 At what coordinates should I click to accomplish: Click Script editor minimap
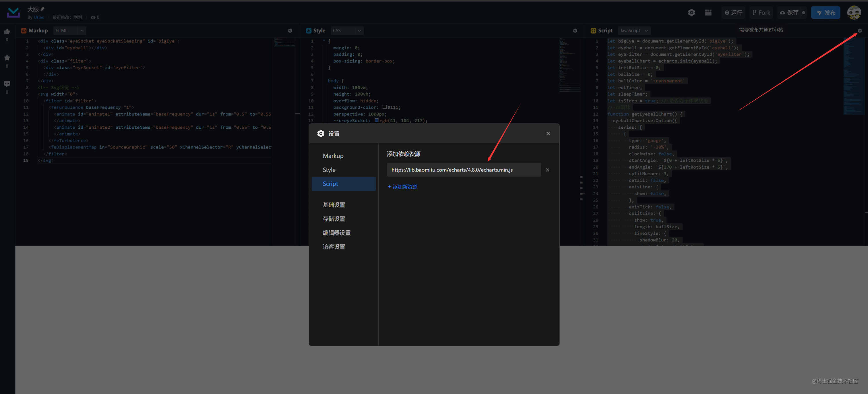pos(854,76)
